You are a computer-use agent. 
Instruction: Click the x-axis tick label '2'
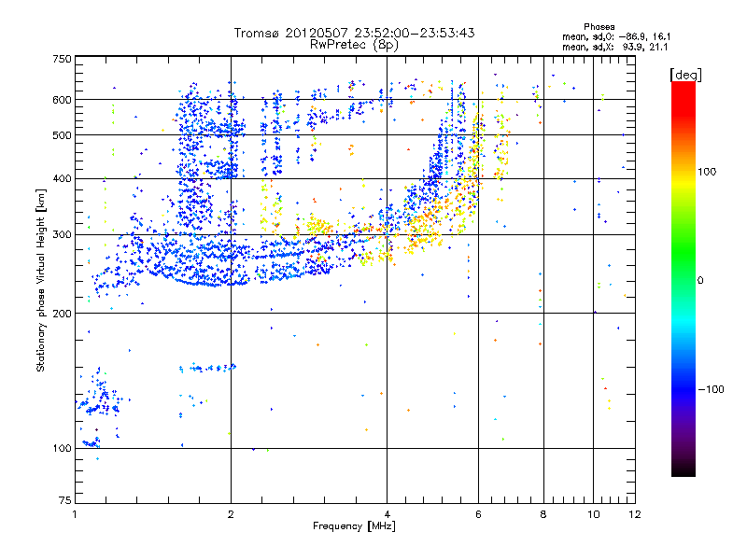[x=231, y=514]
